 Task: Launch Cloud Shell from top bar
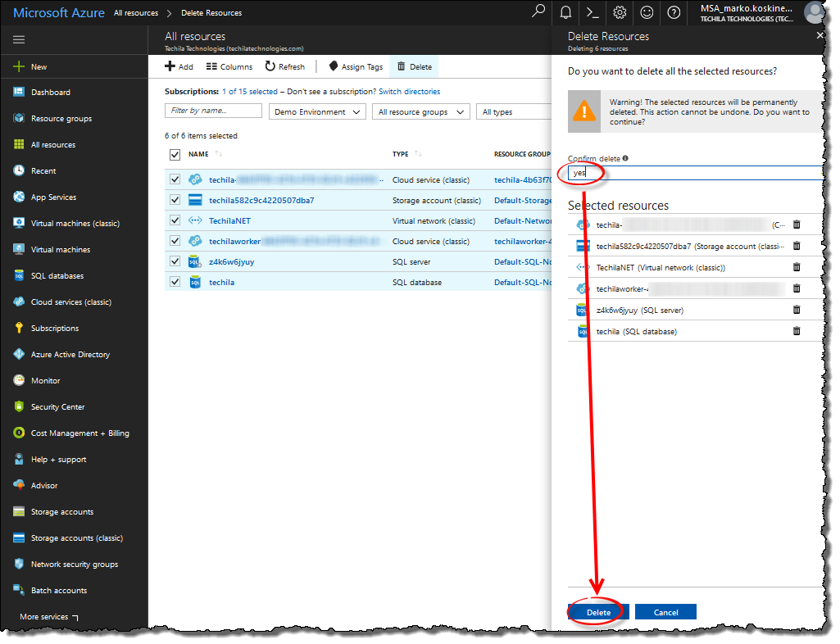593,12
